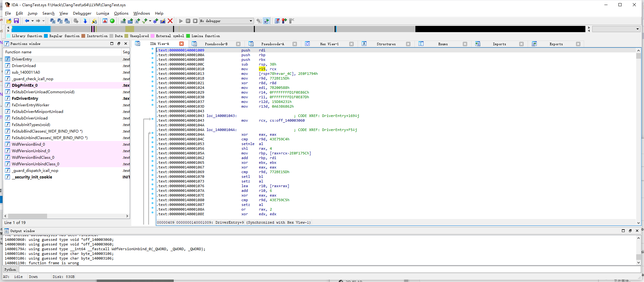Open the Debugger menu

point(82,13)
